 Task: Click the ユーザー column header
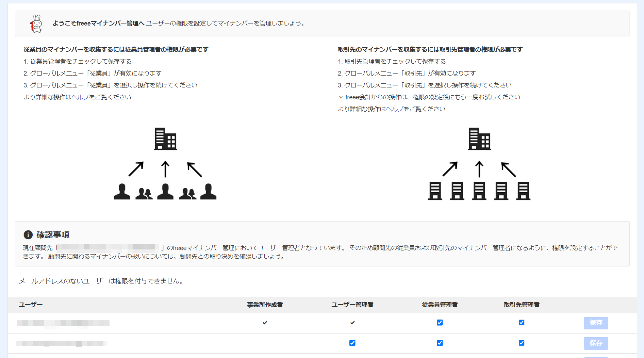[31, 305]
